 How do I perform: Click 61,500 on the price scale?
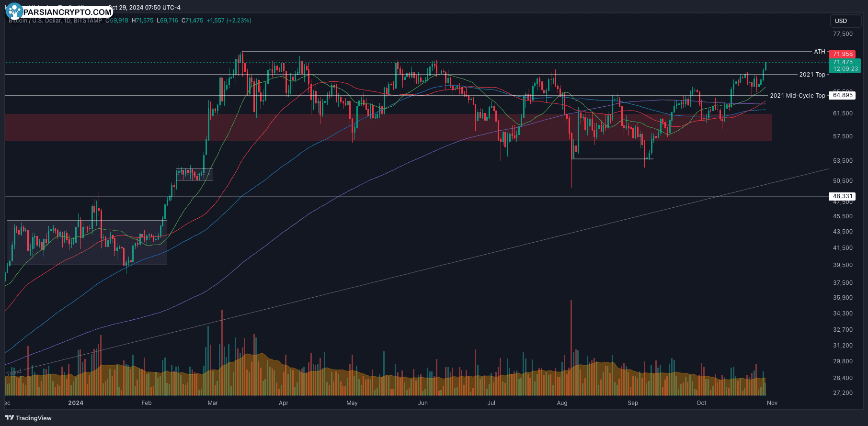(843, 113)
